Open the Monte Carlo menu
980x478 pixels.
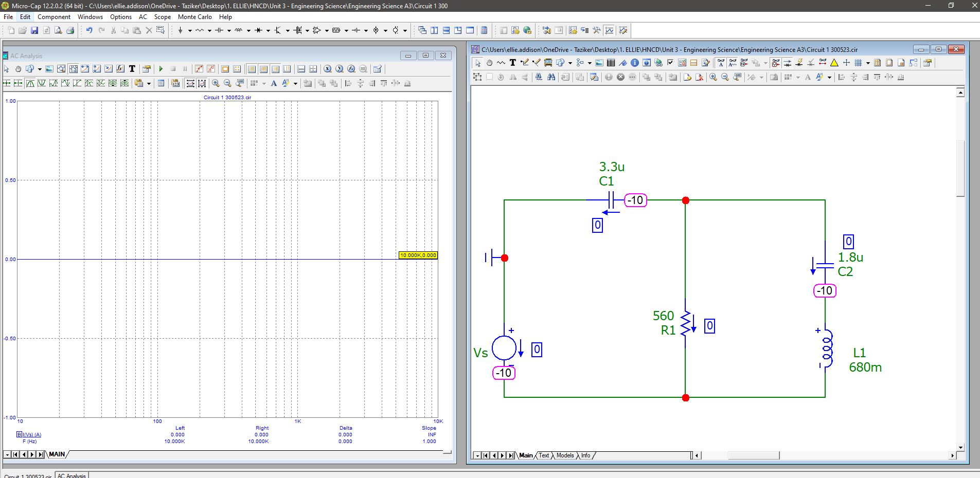click(194, 16)
